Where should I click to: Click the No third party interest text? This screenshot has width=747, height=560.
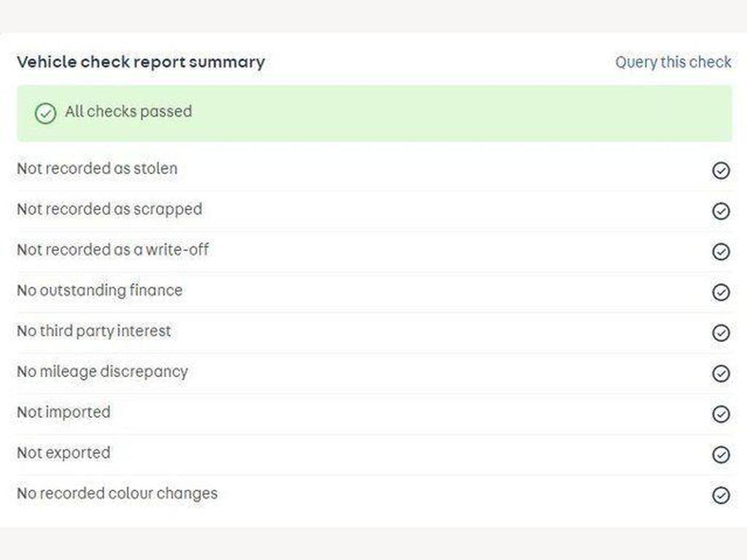(94, 331)
